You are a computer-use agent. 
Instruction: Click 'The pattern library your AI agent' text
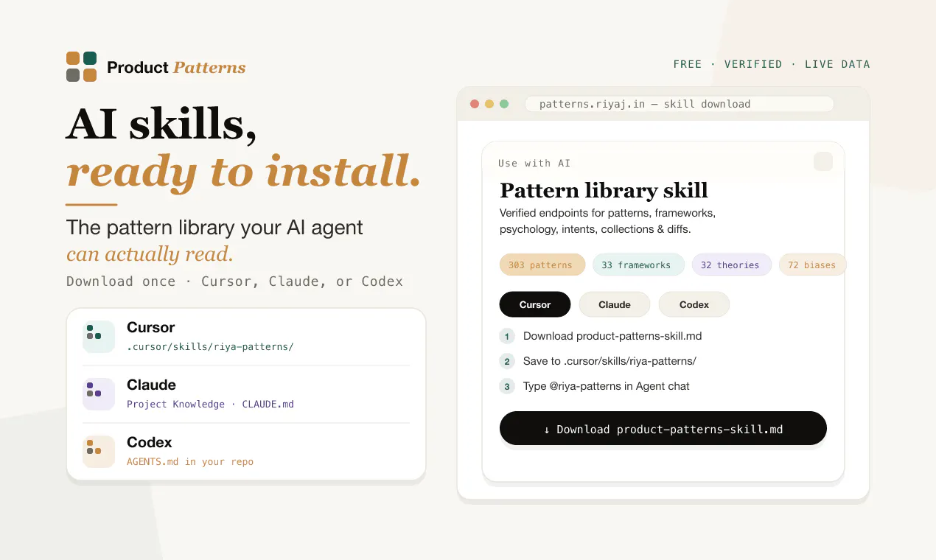(x=214, y=227)
